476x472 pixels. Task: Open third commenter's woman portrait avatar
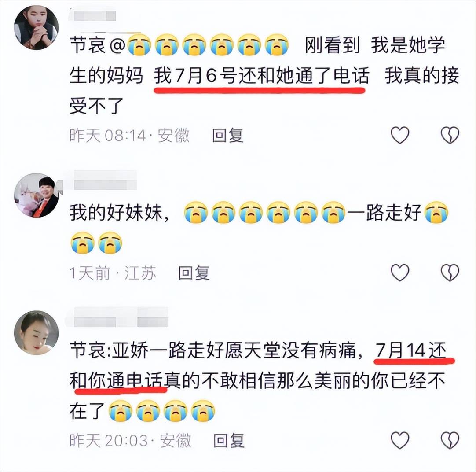(36, 333)
